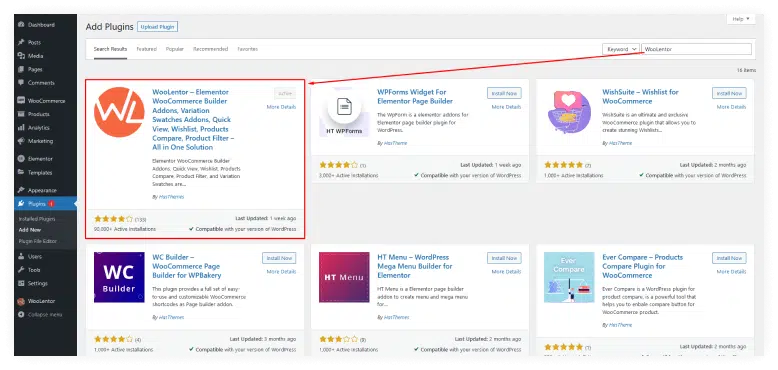The width and height of the screenshot is (778, 370).
Task: Click the Plugins update count badge
Action: coord(52,204)
